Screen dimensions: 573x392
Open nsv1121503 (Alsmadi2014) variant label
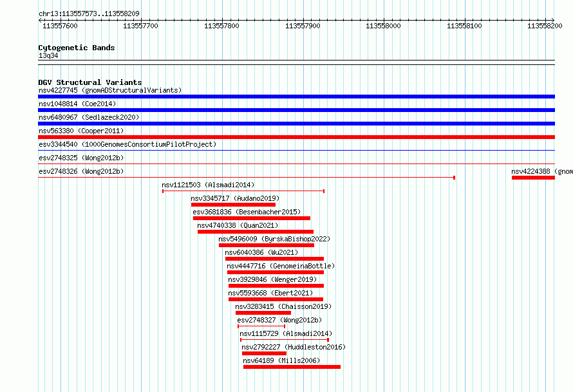tap(208, 185)
